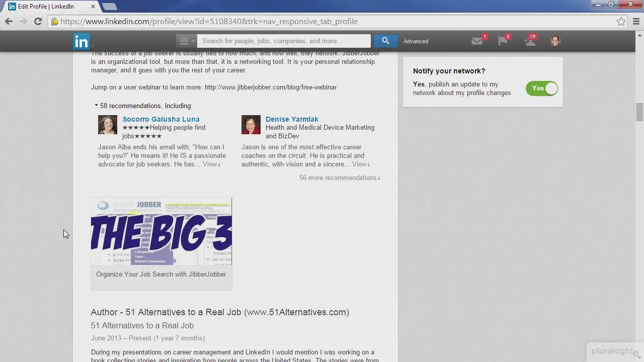Click Denise Yarmlak's photo

pos(251,125)
